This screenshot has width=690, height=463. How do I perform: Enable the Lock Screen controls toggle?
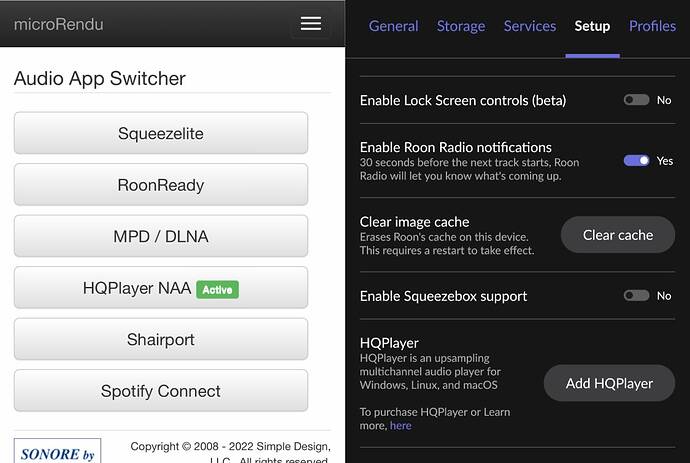click(636, 100)
